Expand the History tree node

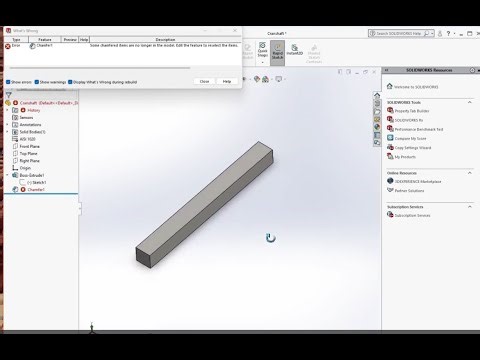(x=7, y=110)
